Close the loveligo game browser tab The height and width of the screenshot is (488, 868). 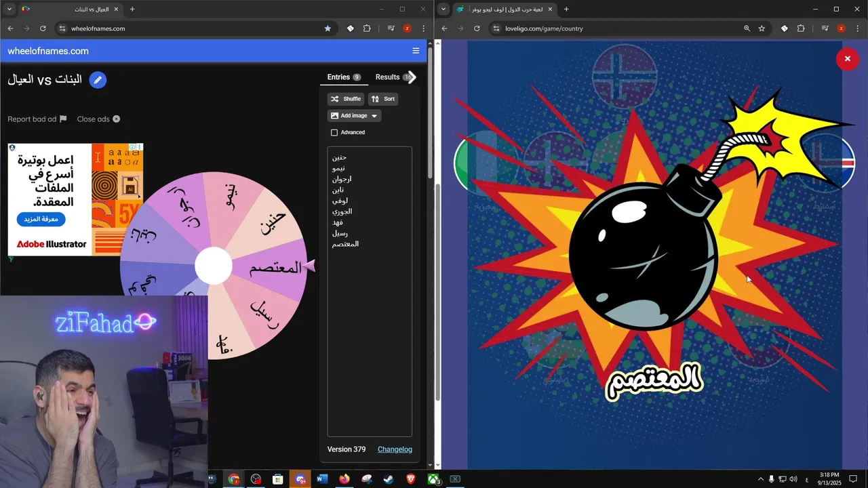point(551,9)
